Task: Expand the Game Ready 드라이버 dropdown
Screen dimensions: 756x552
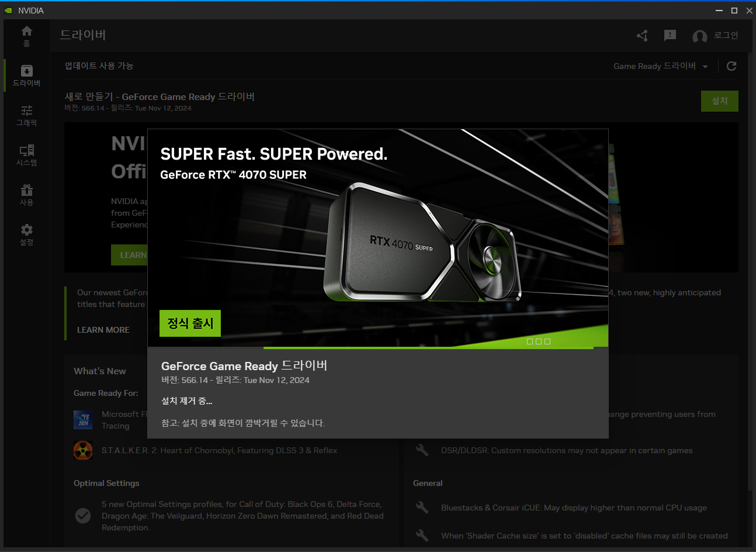Action: (x=661, y=66)
